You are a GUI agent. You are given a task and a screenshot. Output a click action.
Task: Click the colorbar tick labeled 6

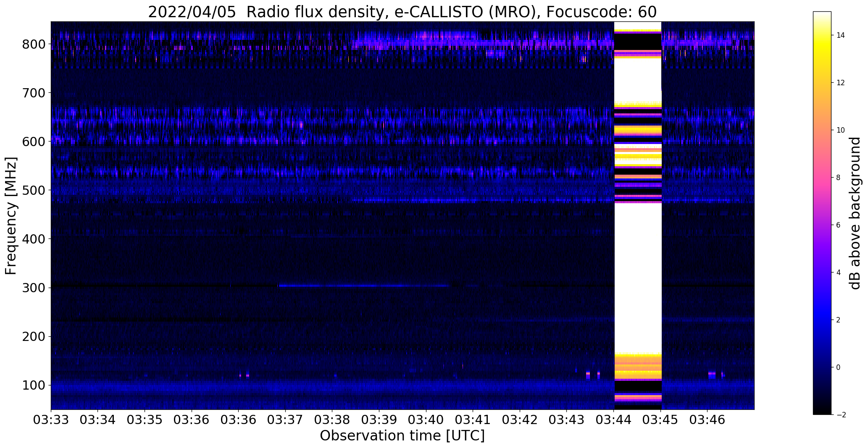[838, 225]
